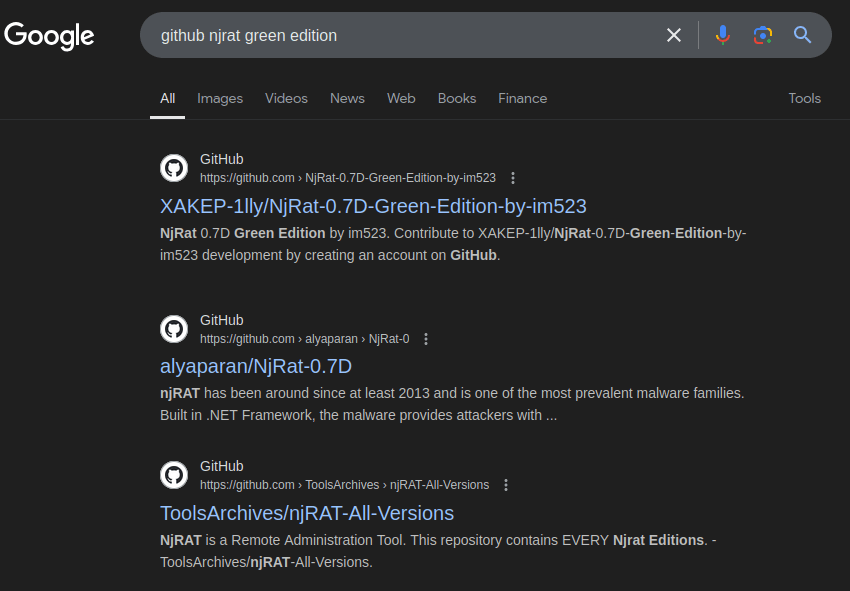Switch to the Images tab
Image resolution: width=850 pixels, height=591 pixels.
coord(220,99)
